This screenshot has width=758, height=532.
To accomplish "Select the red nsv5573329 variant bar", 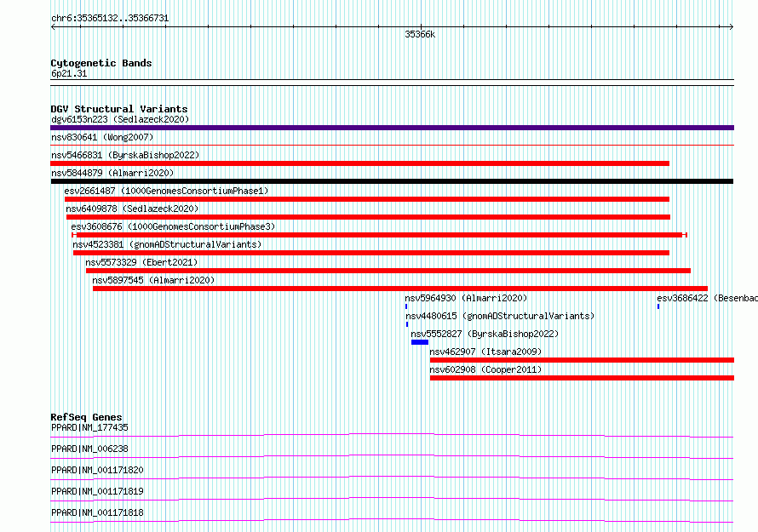I will [388, 271].
